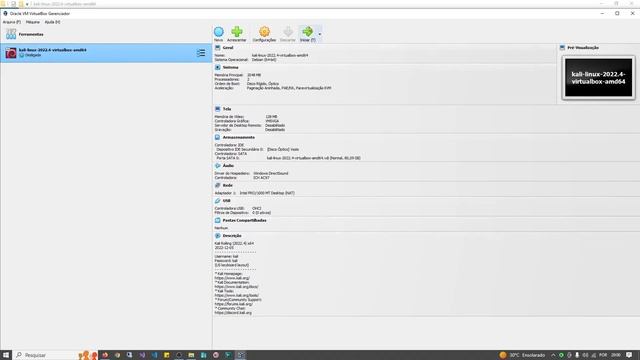Open the Pastas Compartilhadas section header
This screenshot has height=360, width=640.
pyautogui.click(x=244, y=220)
